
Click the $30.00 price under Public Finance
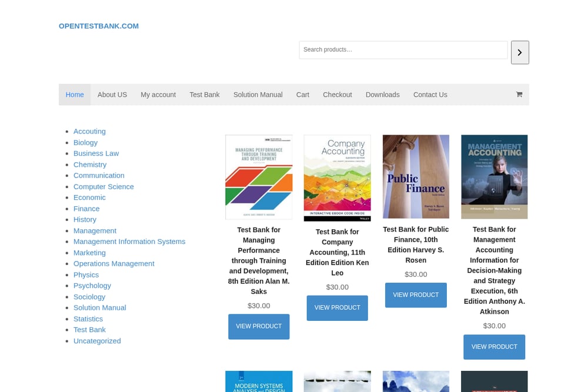tap(416, 274)
